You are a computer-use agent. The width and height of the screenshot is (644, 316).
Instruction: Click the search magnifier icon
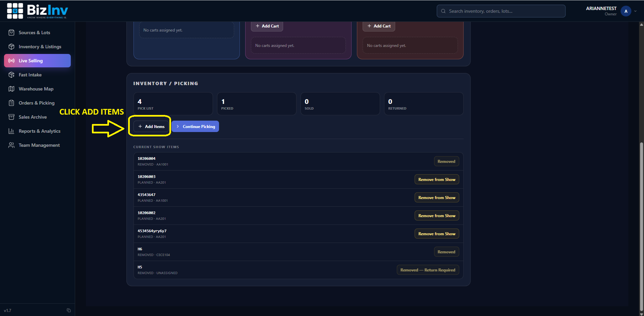point(443,11)
